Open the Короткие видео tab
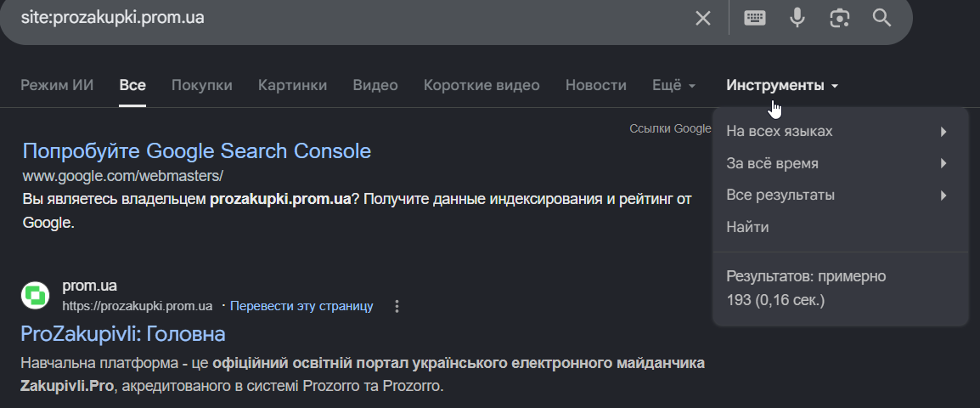Viewport: 980px width, 408px height. (x=482, y=85)
